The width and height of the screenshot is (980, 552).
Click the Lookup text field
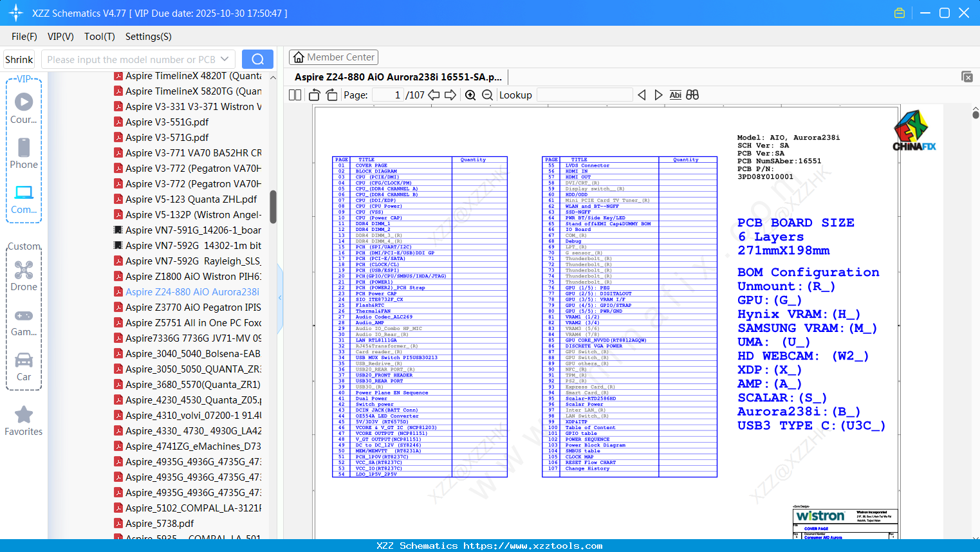584,95
